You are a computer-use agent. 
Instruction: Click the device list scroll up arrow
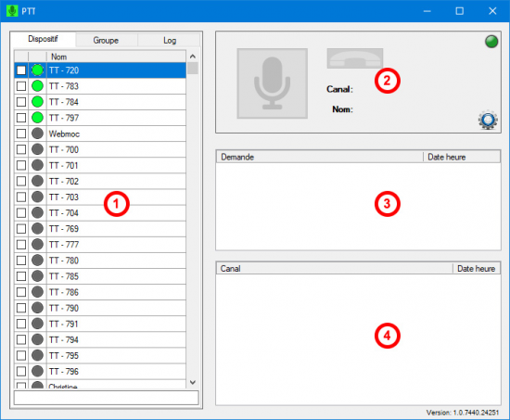193,57
